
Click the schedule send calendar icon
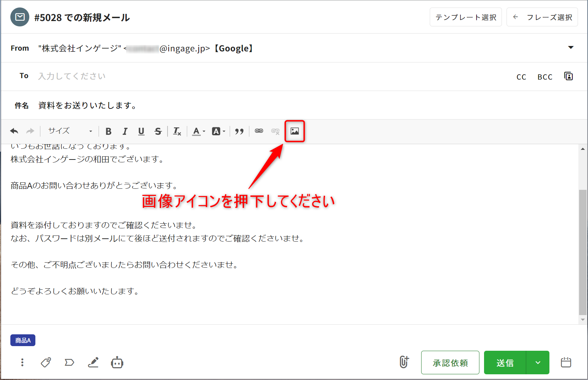(x=566, y=363)
